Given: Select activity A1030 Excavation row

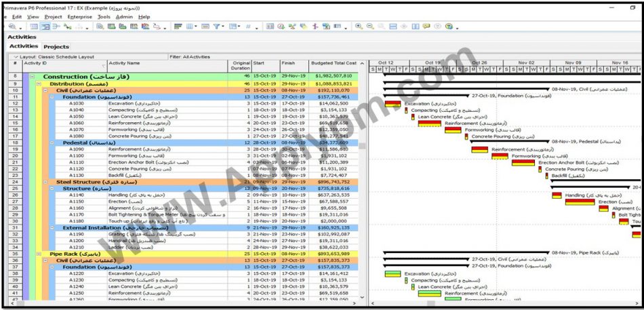Looking at the screenshot, I should (x=191, y=104).
